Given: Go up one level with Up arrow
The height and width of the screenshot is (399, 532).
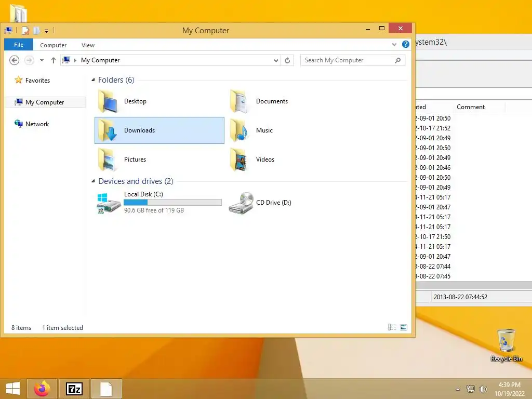Looking at the screenshot, I should pyautogui.click(x=54, y=60).
